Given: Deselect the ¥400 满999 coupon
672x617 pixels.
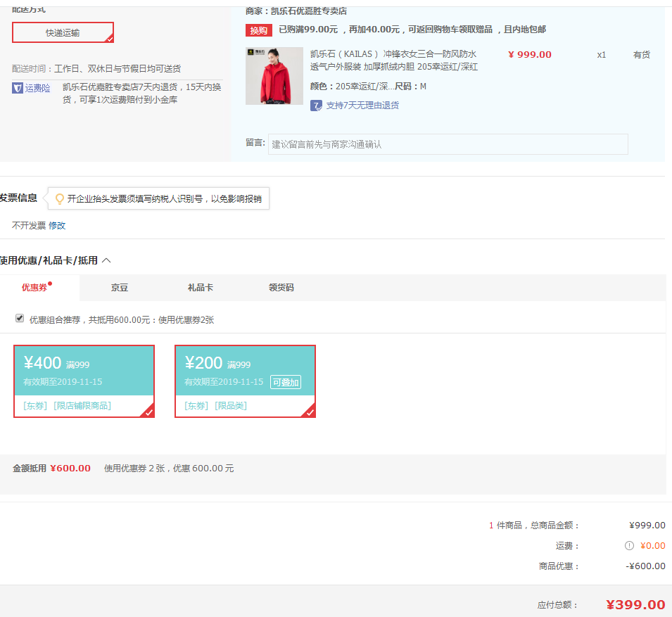Looking at the screenshot, I should point(84,381).
